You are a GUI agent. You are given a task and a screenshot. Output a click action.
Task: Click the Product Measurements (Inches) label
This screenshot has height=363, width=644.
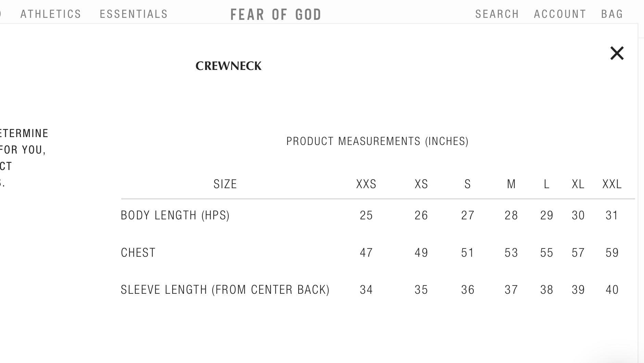pyautogui.click(x=377, y=141)
